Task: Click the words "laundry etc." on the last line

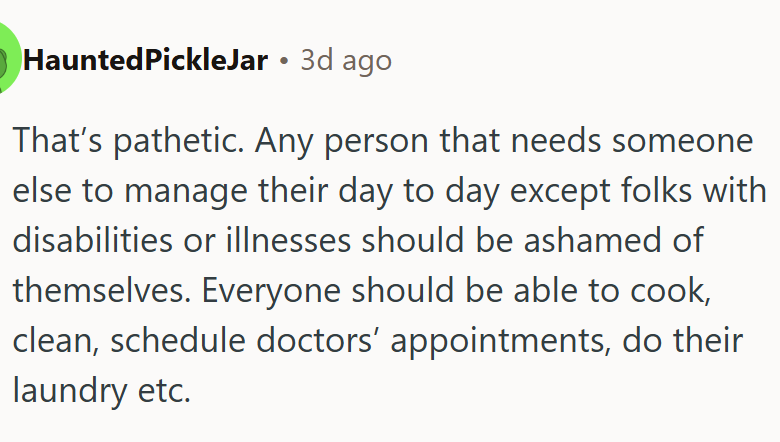Action: [x=101, y=388]
